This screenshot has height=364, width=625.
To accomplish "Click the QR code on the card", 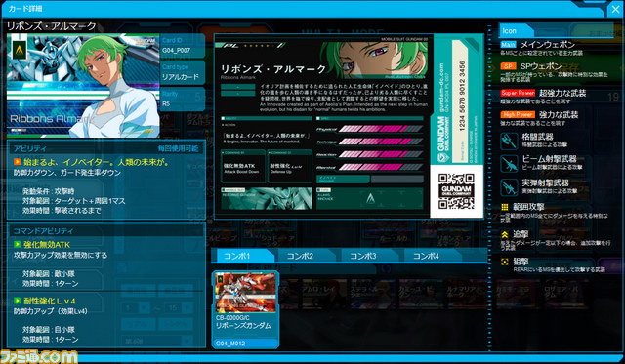I will point(456,191).
